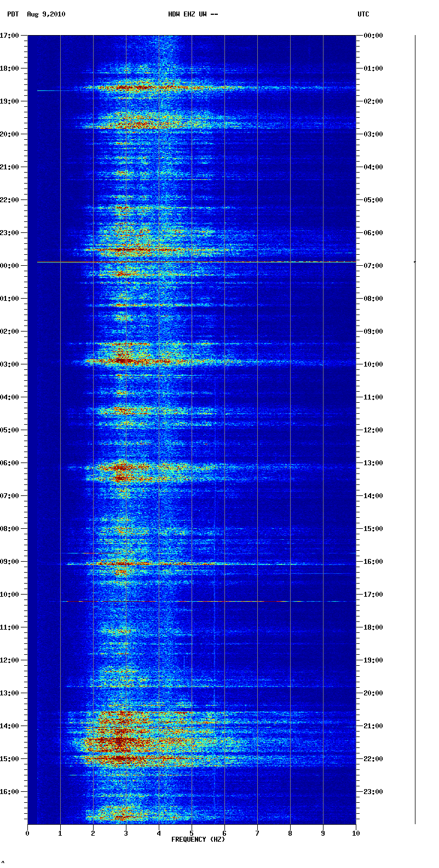The height and width of the screenshot is (868, 439).
Task: Select 22:00 on the PDT time axis
Action: (x=9, y=200)
